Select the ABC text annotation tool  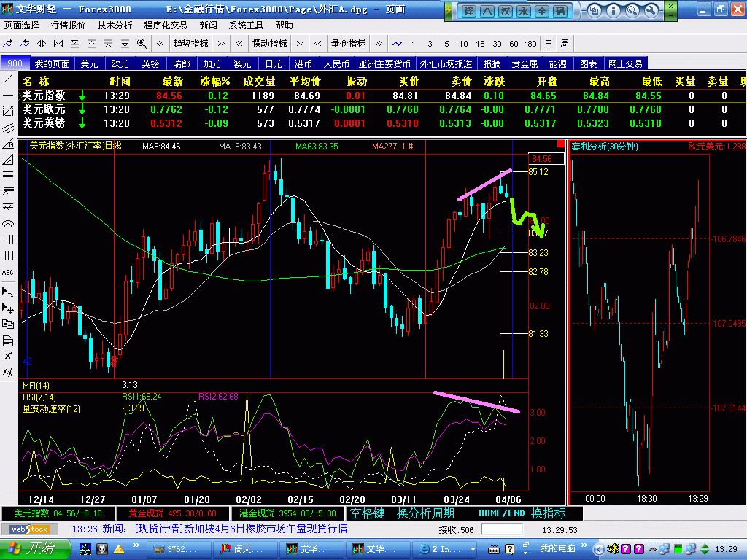pyautogui.click(x=8, y=272)
